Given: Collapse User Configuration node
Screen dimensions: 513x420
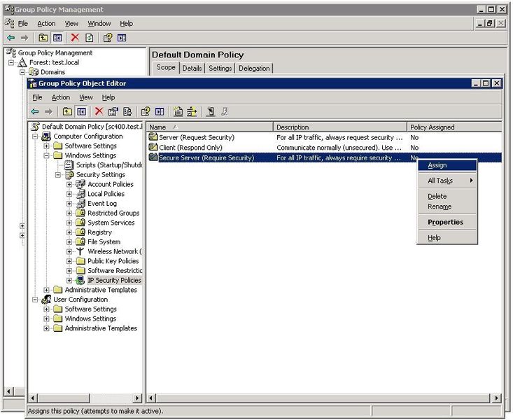Looking at the screenshot, I should click(35, 300).
